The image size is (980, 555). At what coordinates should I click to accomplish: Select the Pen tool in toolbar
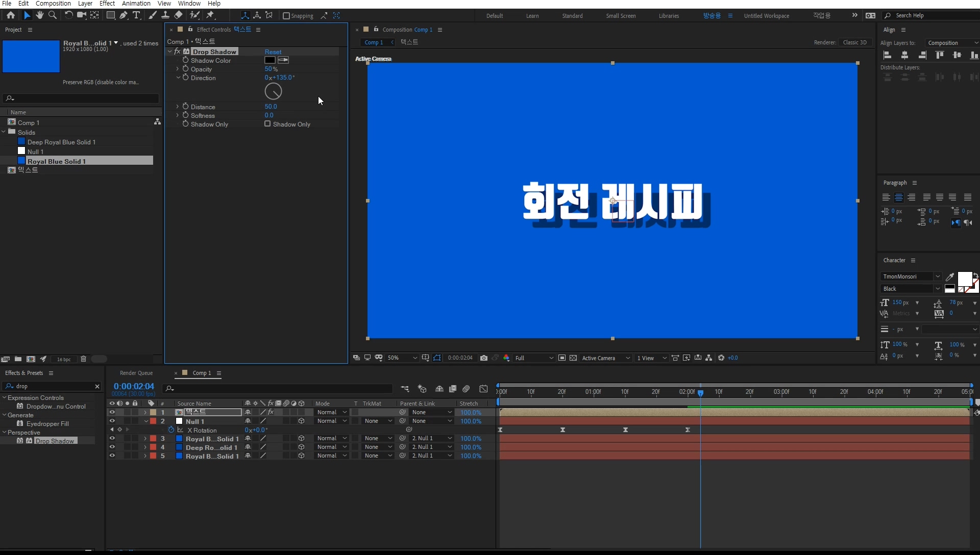(x=124, y=15)
